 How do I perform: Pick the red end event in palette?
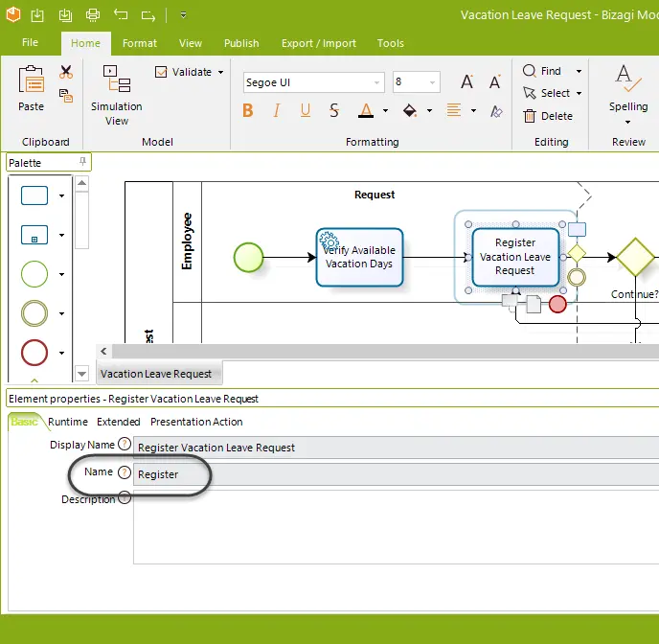coord(34,353)
